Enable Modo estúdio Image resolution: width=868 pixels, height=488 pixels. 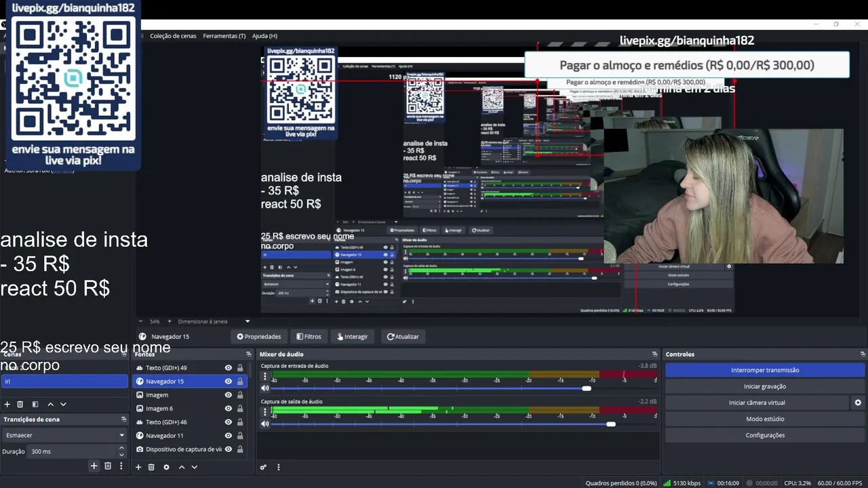click(x=765, y=419)
